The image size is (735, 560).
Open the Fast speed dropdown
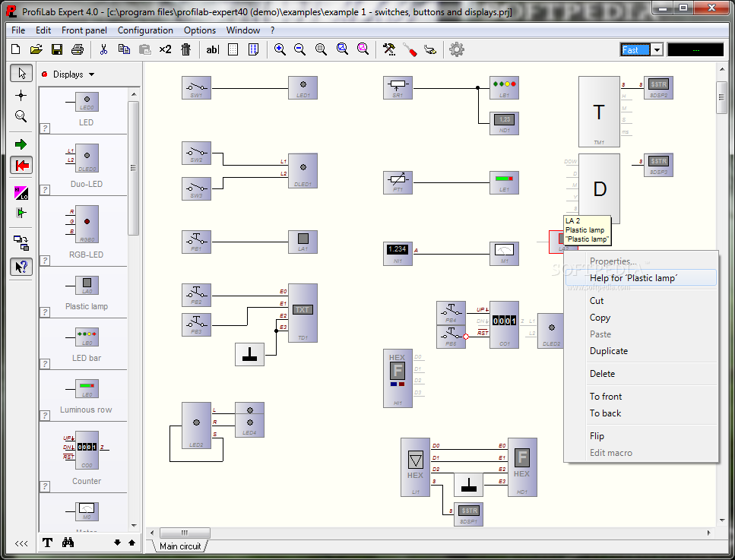pyautogui.click(x=657, y=49)
